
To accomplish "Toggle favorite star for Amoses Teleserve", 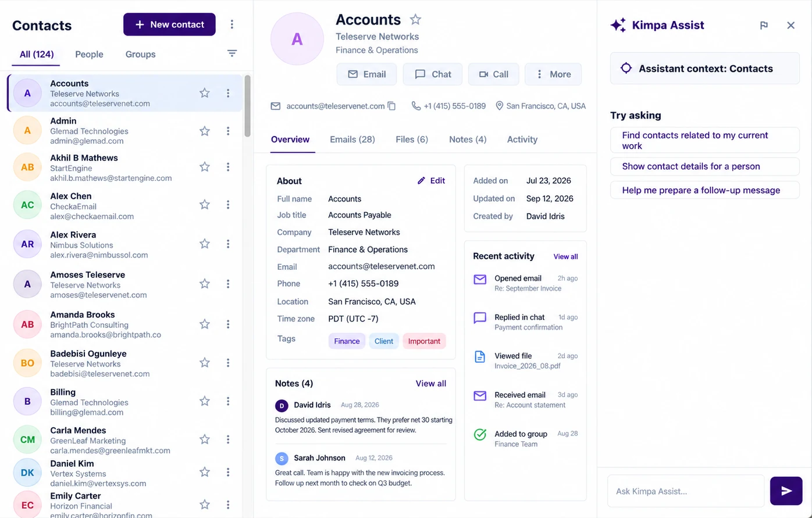I will [x=205, y=284].
